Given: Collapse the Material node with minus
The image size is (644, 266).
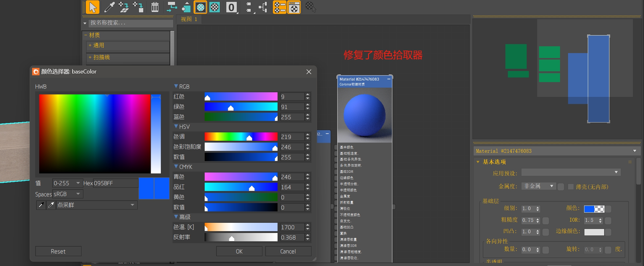Looking at the screenshot, I should tap(389, 79).
